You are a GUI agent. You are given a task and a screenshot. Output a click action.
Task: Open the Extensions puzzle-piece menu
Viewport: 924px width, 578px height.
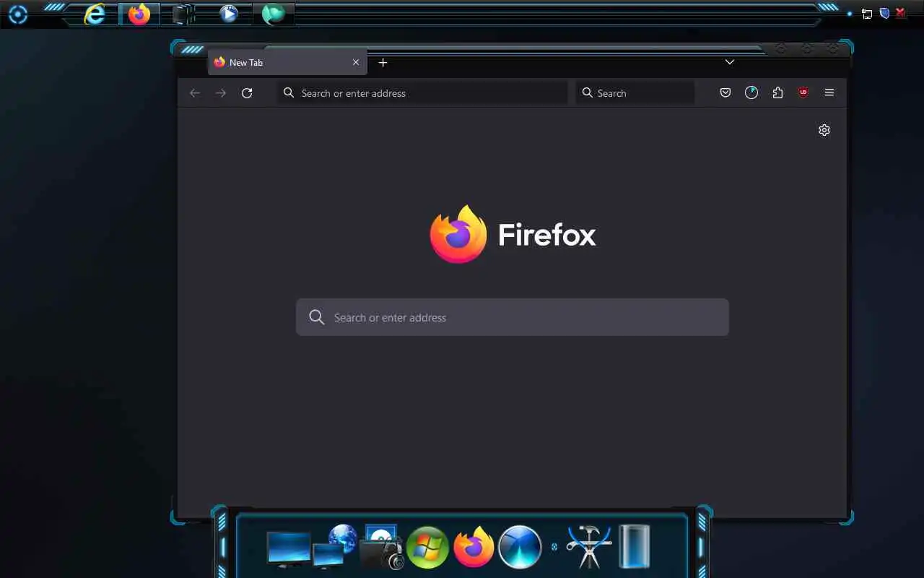(x=777, y=92)
